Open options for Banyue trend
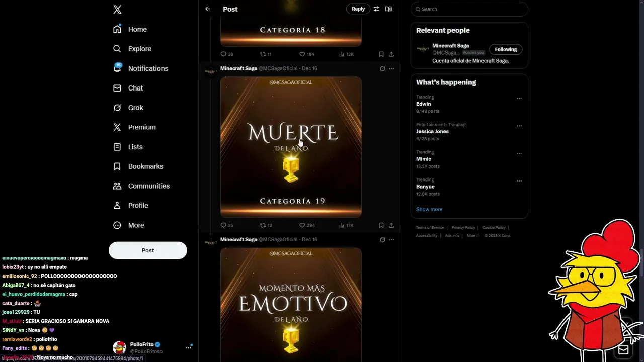 pos(519,181)
